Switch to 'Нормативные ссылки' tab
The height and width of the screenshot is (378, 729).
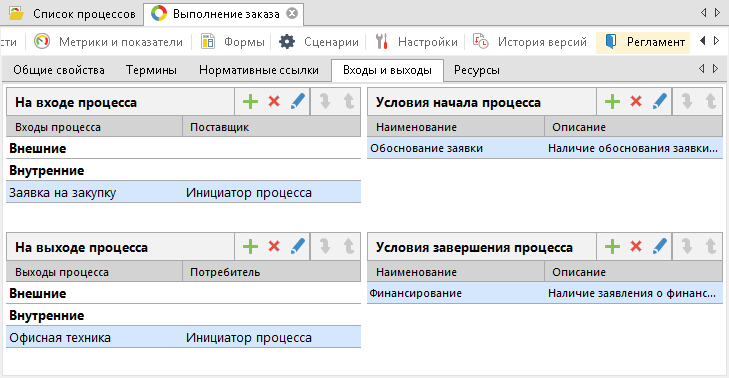pyautogui.click(x=258, y=70)
